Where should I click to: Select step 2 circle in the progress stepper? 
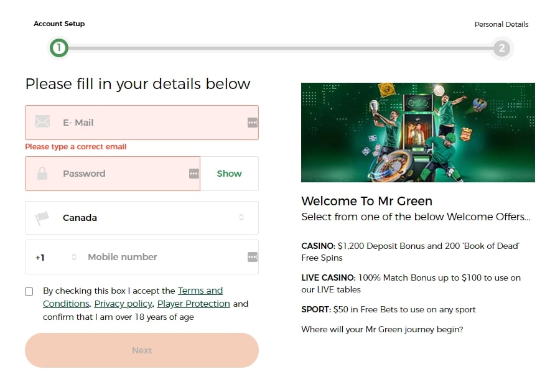click(501, 48)
